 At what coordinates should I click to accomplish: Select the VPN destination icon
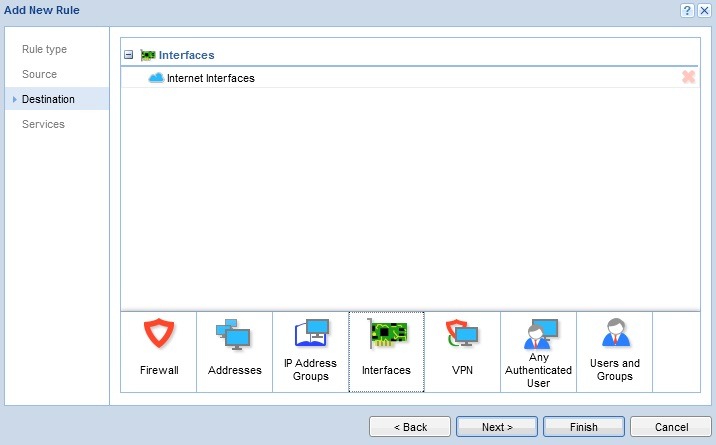click(462, 335)
